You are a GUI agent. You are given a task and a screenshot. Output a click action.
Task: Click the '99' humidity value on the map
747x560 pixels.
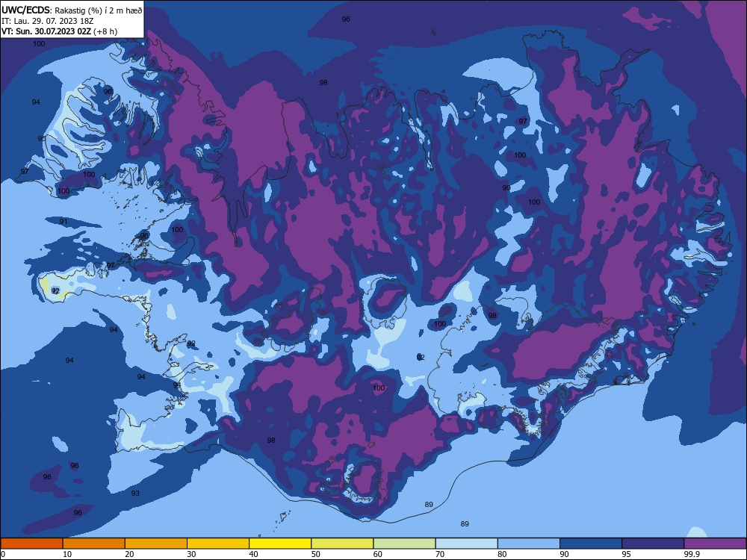click(x=506, y=188)
